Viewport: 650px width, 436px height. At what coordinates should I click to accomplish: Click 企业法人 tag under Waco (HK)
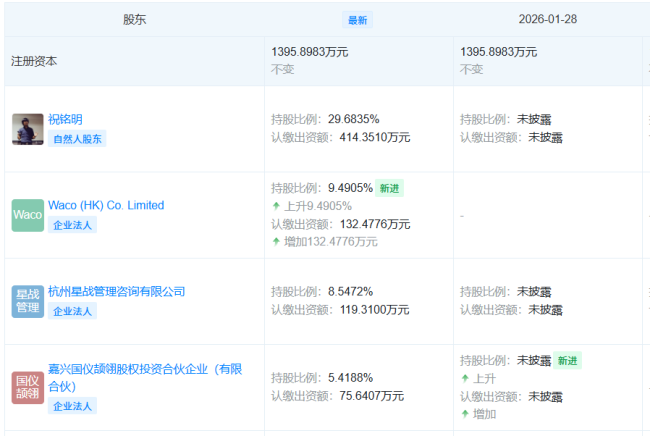coord(73,225)
